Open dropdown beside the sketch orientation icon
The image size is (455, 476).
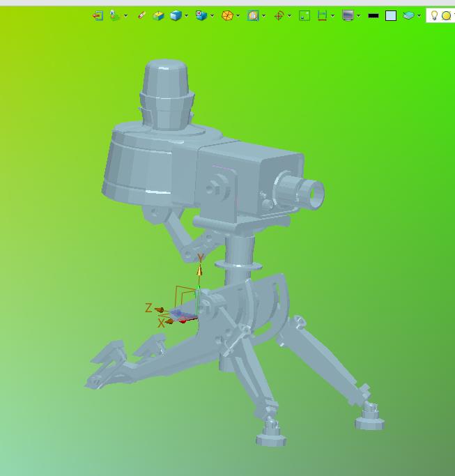(125, 15)
